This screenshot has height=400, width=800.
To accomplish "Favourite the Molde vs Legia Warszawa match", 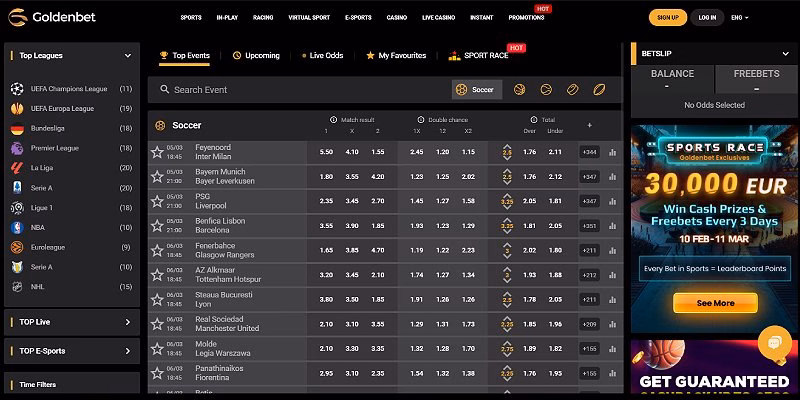I will 157,348.
